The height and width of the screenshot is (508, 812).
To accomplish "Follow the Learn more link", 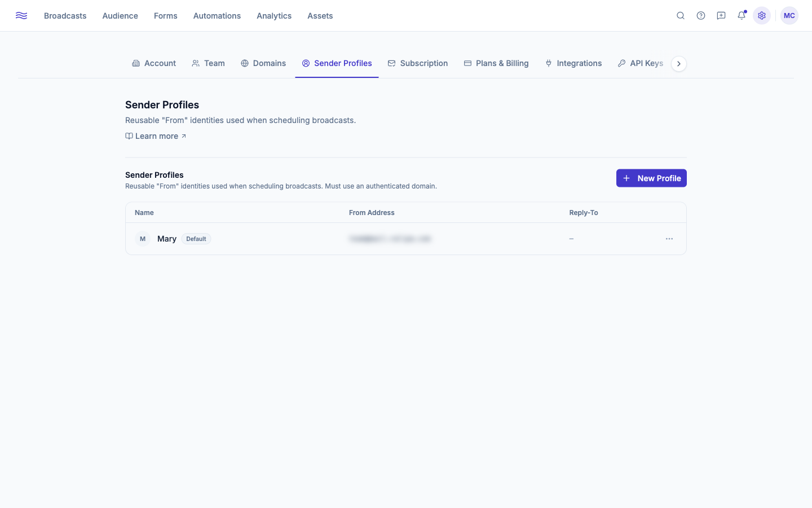I will (156, 136).
